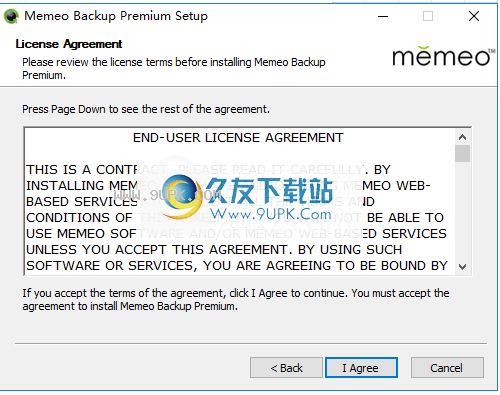
Task: Cancel the Memeo Backup Premium installation
Action: 447,368
